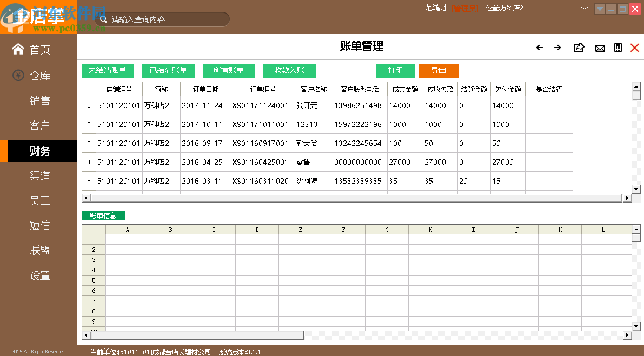Activate the 所有账单 filter

tap(229, 71)
